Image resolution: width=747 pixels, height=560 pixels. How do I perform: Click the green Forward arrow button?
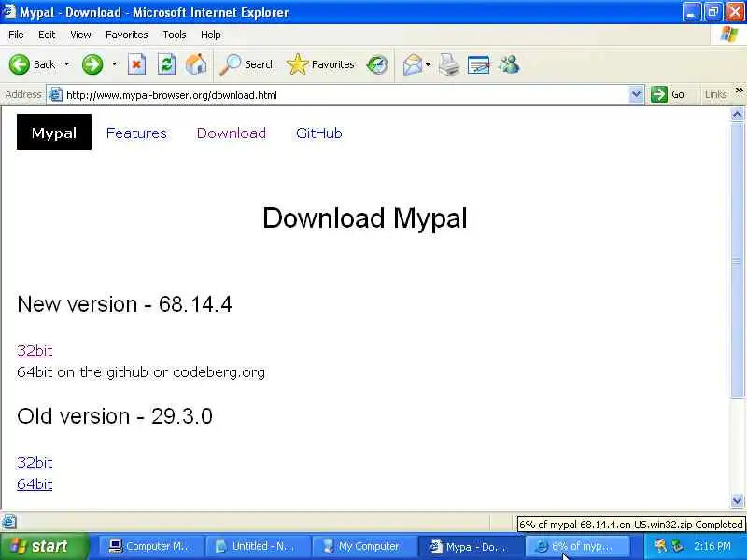click(x=92, y=64)
